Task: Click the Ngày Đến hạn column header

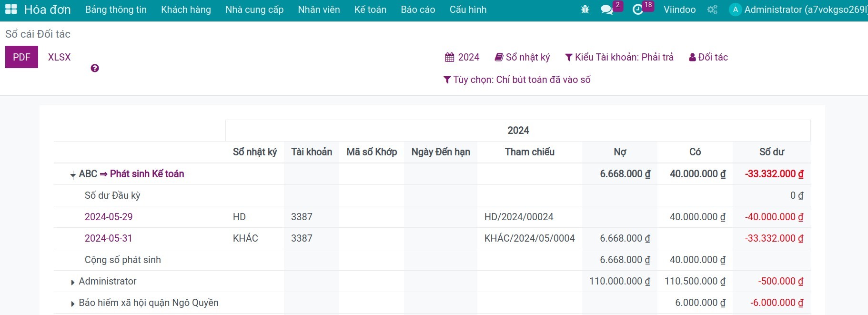Action: [441, 152]
